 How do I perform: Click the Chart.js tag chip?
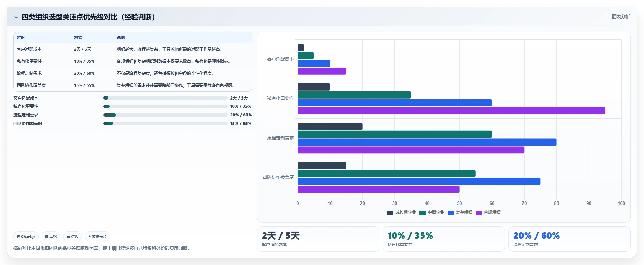click(x=26, y=237)
